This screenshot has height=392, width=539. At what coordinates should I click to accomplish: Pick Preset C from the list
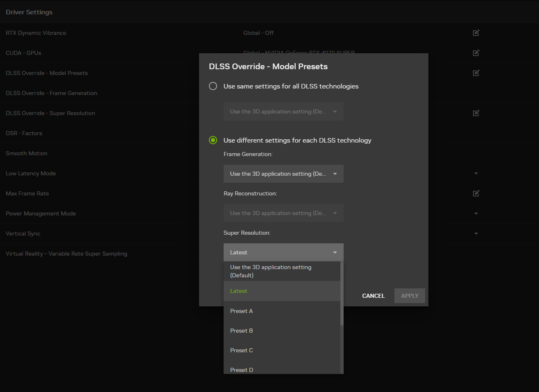tap(282, 350)
